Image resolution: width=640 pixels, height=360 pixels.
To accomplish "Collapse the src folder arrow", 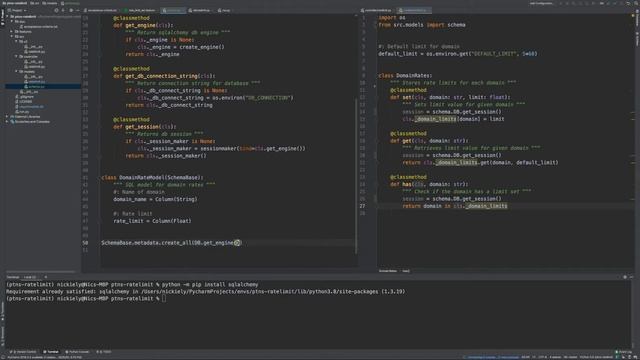I will point(12,36).
